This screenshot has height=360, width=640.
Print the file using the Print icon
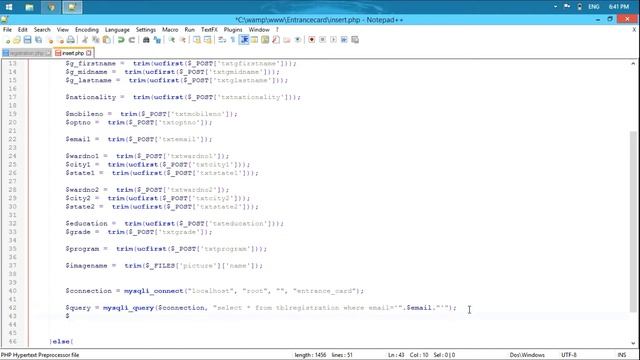(71, 40)
